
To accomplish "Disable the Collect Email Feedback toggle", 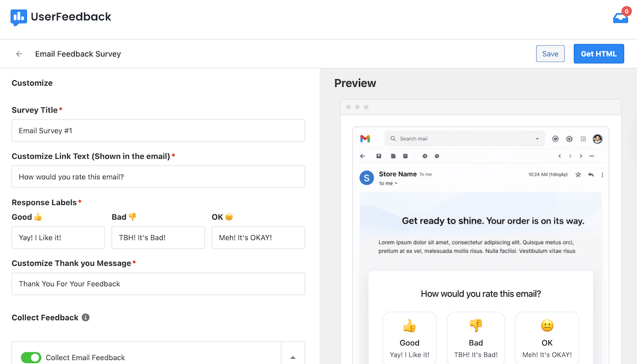I will click(31, 358).
